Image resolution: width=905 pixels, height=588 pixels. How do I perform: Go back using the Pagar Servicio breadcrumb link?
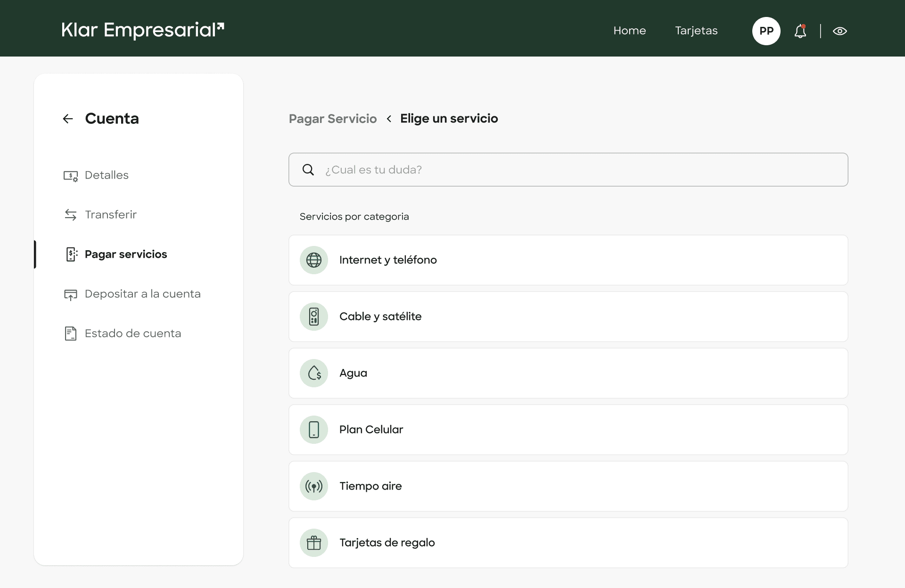(332, 119)
